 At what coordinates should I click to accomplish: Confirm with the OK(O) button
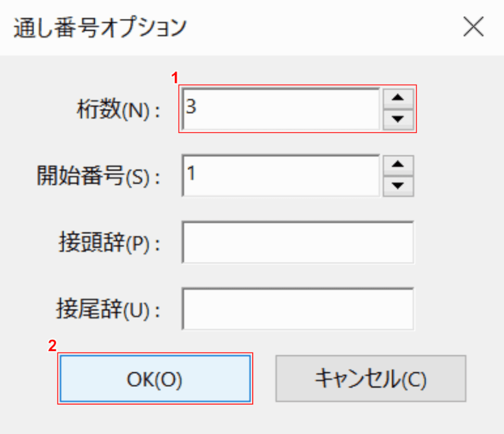pyautogui.click(x=155, y=379)
